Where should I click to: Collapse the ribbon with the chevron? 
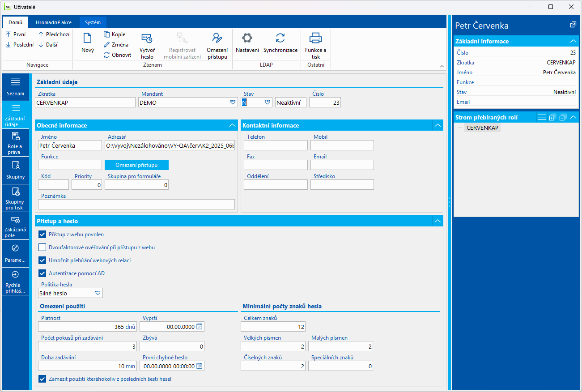pos(442,66)
